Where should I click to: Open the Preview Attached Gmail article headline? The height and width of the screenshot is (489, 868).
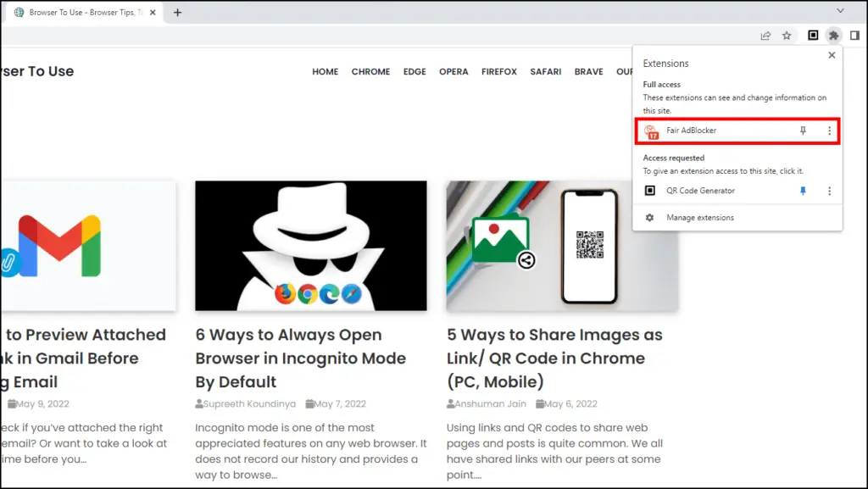pos(83,358)
